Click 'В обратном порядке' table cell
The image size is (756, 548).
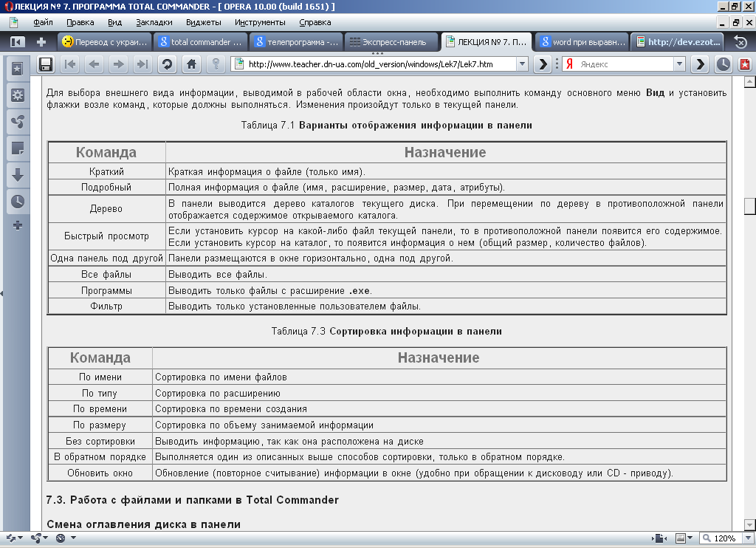tap(100, 457)
